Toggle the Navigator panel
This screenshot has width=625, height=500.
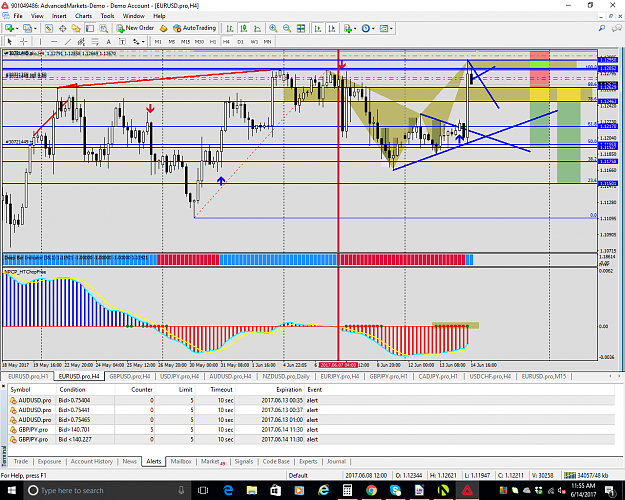(76, 28)
